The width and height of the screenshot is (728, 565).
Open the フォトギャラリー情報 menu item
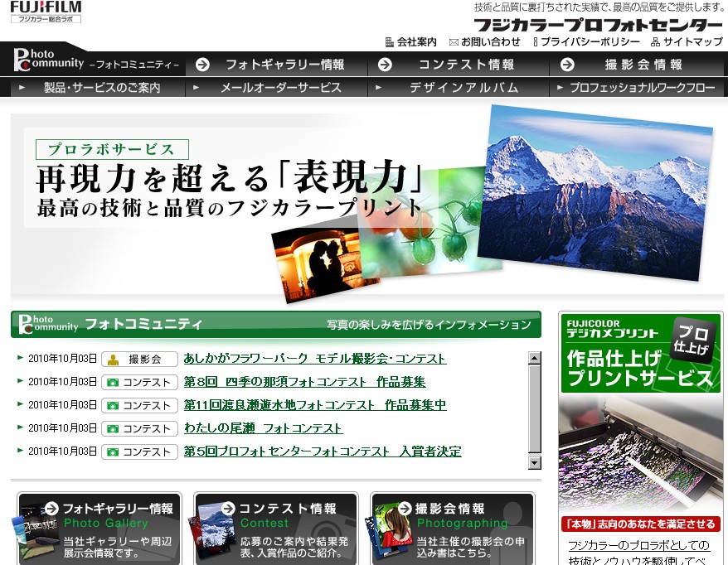coord(274,65)
